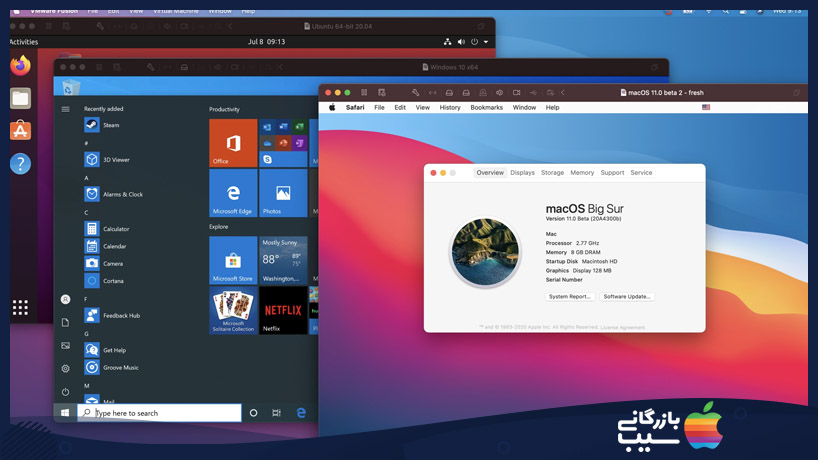Open Window menu in macOS VM
This screenshot has width=818, height=460.
(524, 107)
